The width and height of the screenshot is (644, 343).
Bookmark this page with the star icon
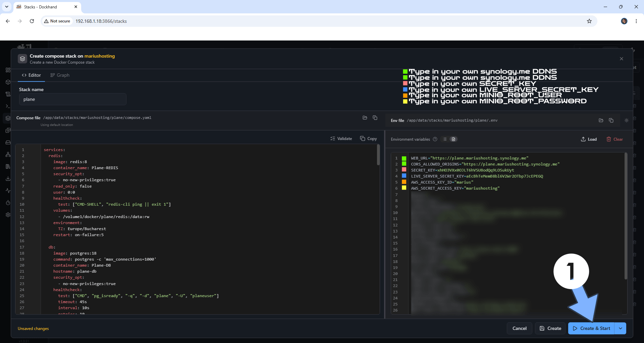589,21
